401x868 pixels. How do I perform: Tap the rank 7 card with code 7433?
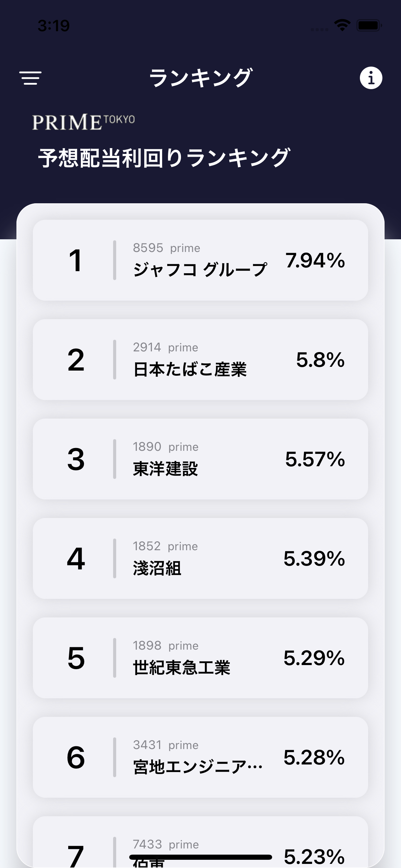(200, 847)
